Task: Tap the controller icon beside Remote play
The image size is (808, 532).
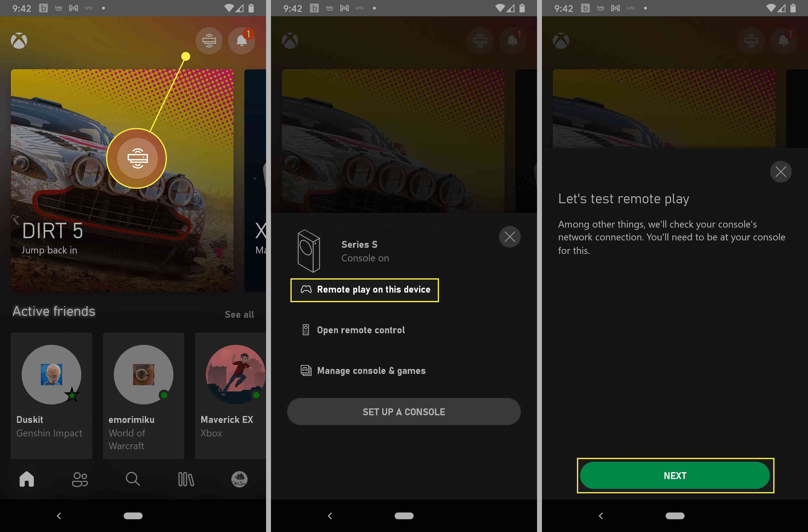Action: coord(306,289)
